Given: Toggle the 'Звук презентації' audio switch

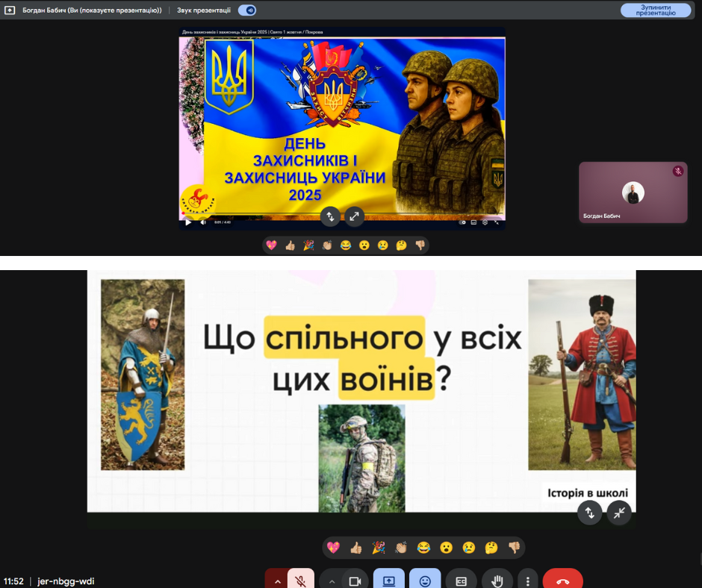Looking at the screenshot, I should point(246,10).
